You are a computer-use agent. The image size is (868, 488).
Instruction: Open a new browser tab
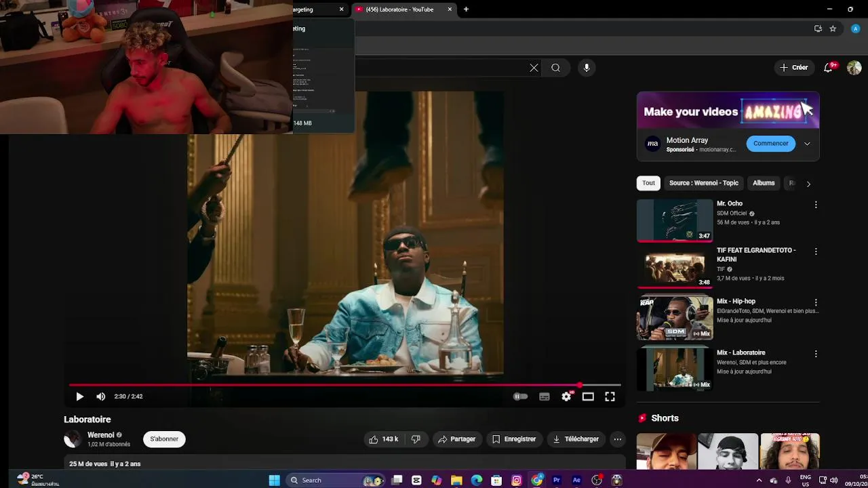(466, 9)
